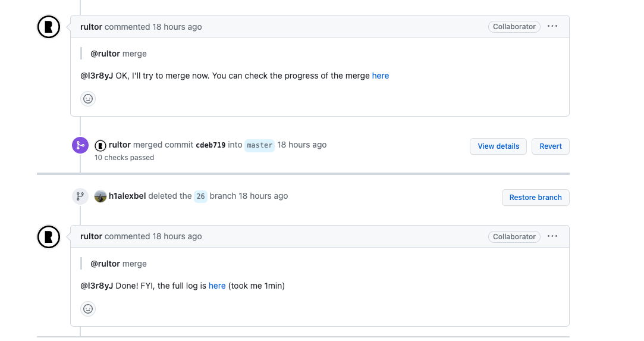
Task: Click the Restore branch button
Action: click(536, 198)
